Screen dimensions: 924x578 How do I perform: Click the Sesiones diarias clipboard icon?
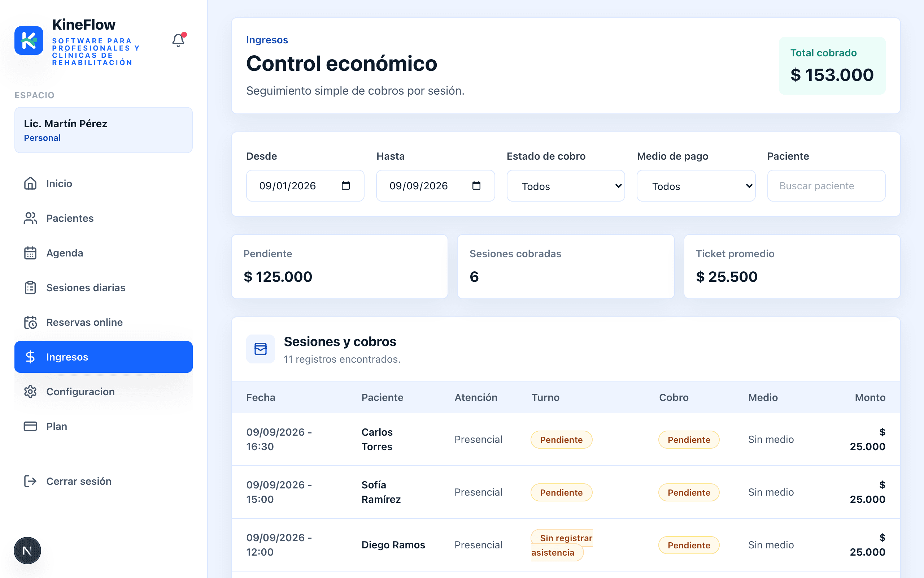click(30, 288)
